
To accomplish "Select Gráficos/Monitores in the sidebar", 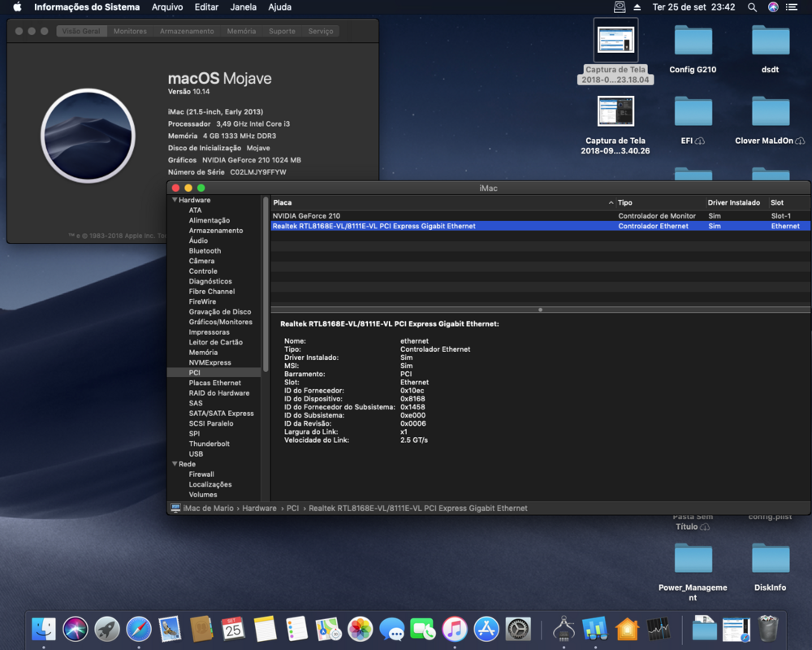I will [220, 322].
